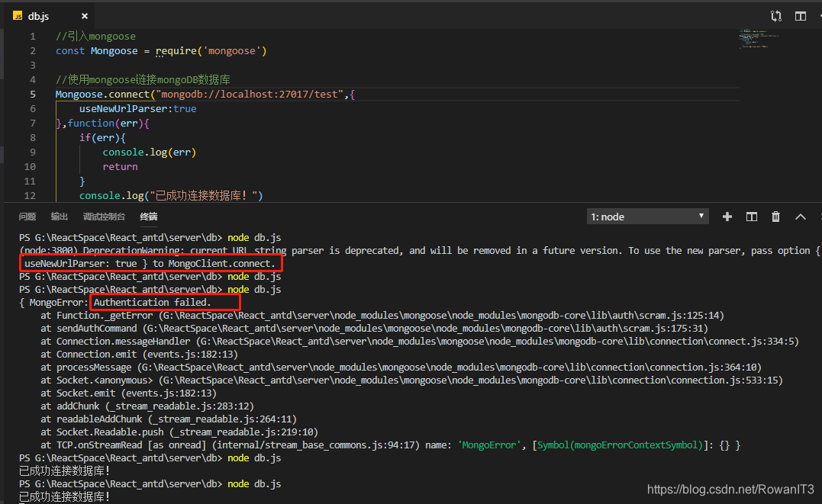Close the db.js editor tab
Viewport: 822px width, 504px height.
point(85,16)
